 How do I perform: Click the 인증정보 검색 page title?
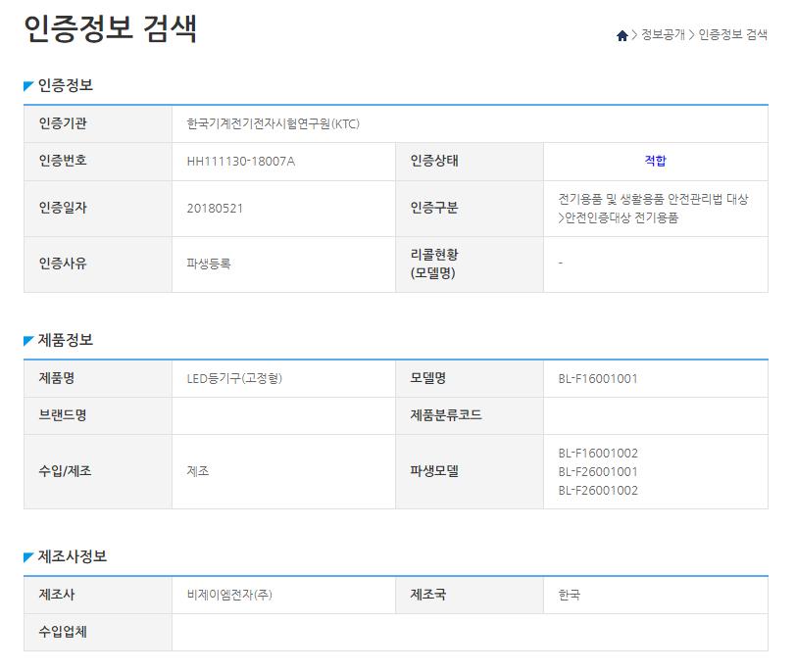click(x=110, y=28)
